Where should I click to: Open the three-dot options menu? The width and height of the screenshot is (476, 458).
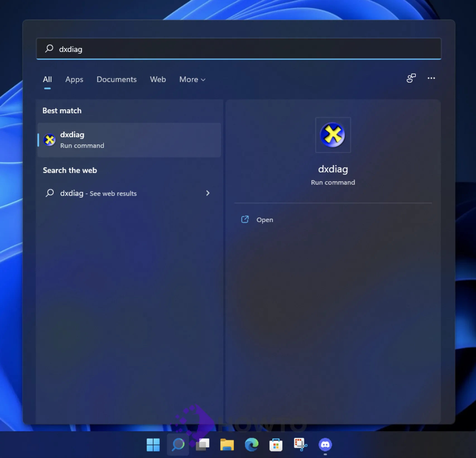(x=431, y=78)
